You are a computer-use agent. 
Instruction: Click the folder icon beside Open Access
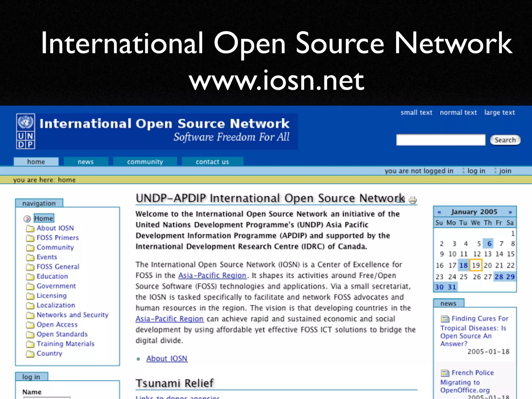pyautogui.click(x=30, y=325)
